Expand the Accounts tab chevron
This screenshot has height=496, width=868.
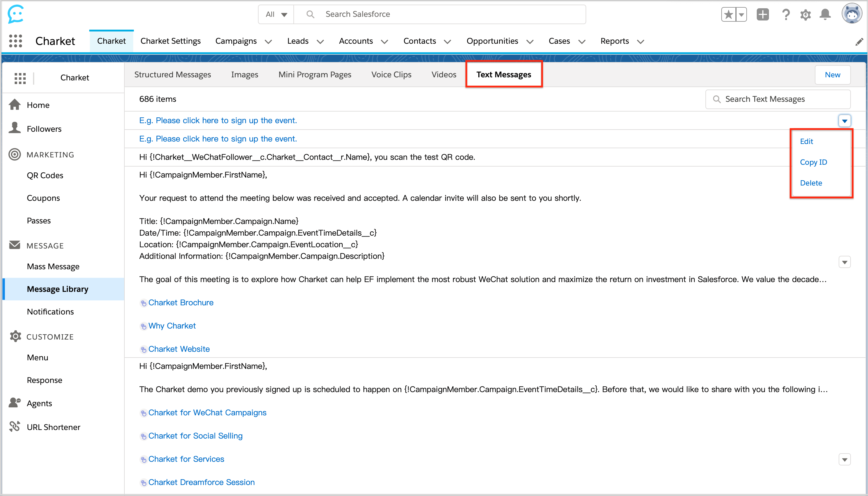tap(384, 42)
